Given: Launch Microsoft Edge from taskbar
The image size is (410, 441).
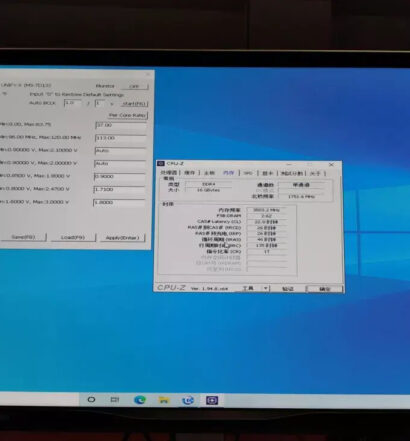Looking at the screenshot, I should (x=140, y=400).
